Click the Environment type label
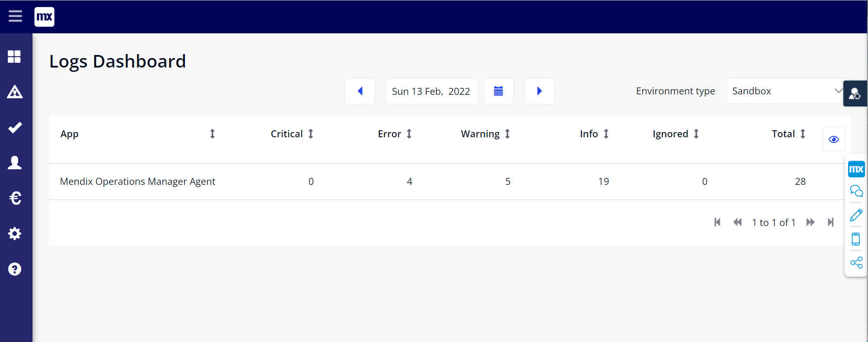Image resolution: width=868 pixels, height=342 pixels. point(675,91)
